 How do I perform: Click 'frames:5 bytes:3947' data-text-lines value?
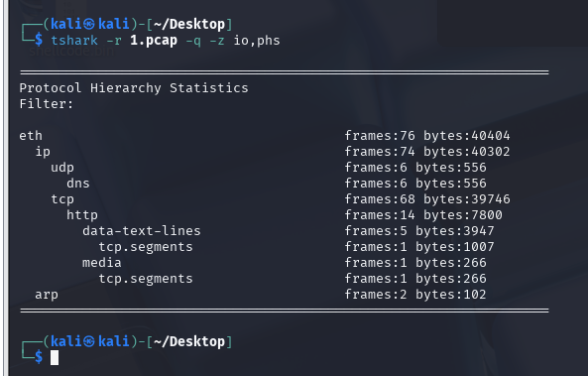pos(419,231)
